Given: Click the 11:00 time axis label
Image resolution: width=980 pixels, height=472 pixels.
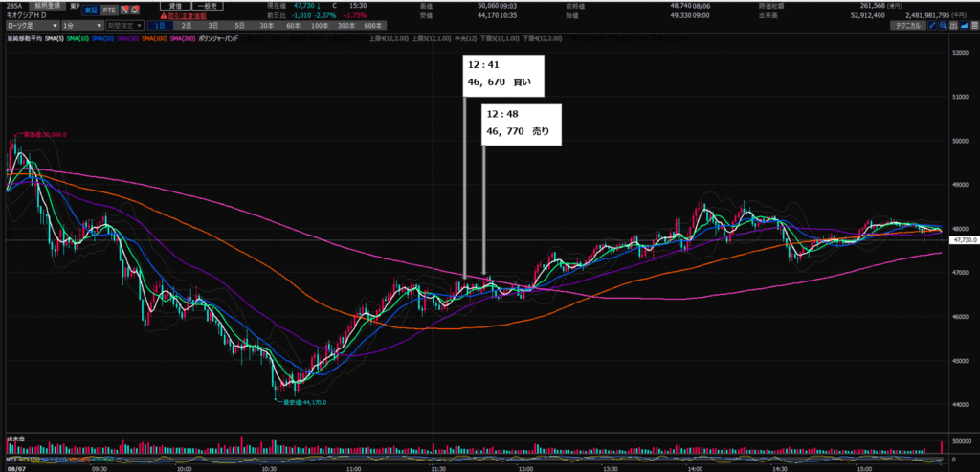Looking at the screenshot, I should click(354, 467).
